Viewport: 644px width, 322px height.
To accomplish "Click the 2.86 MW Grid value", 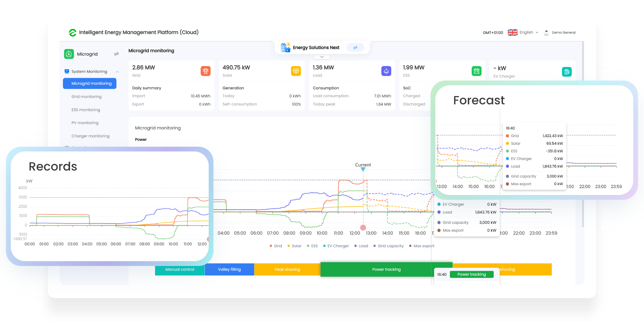I will pos(144,68).
